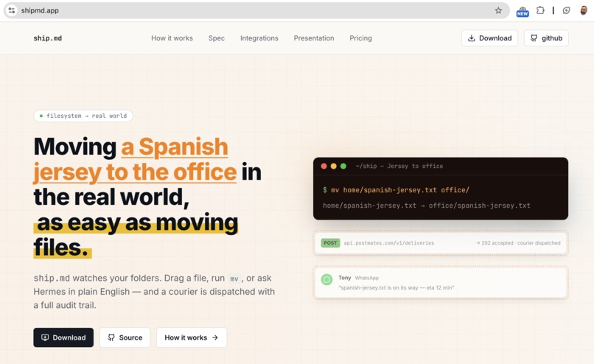Click the shield extension icon in the toolbar
Viewport: 594px width, 364px height.
click(x=566, y=10)
